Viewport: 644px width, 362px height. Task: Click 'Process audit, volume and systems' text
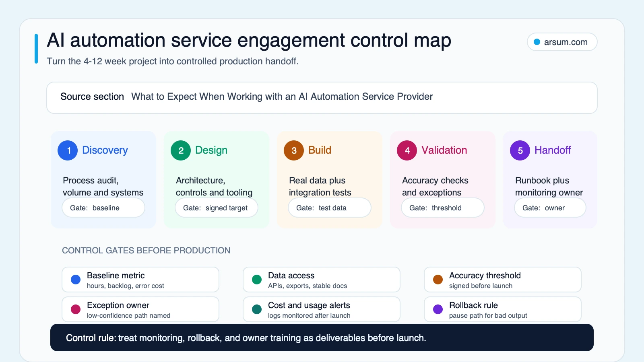pos(103,187)
